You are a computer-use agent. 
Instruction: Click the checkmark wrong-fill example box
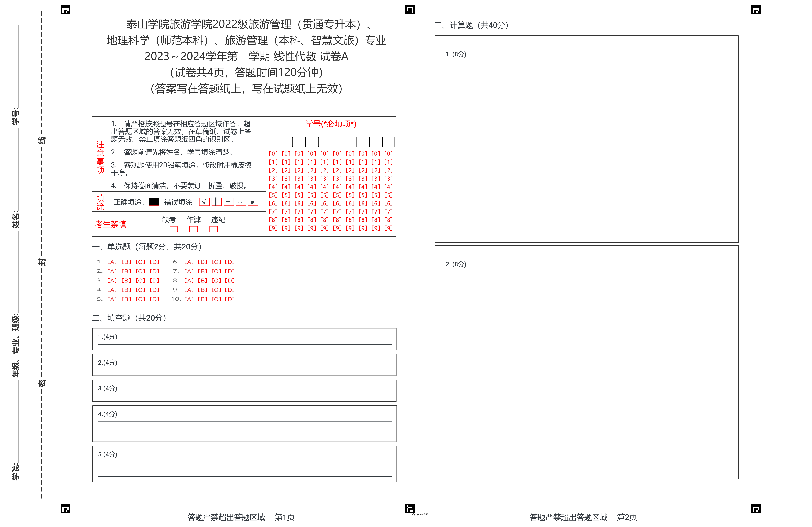(204, 202)
